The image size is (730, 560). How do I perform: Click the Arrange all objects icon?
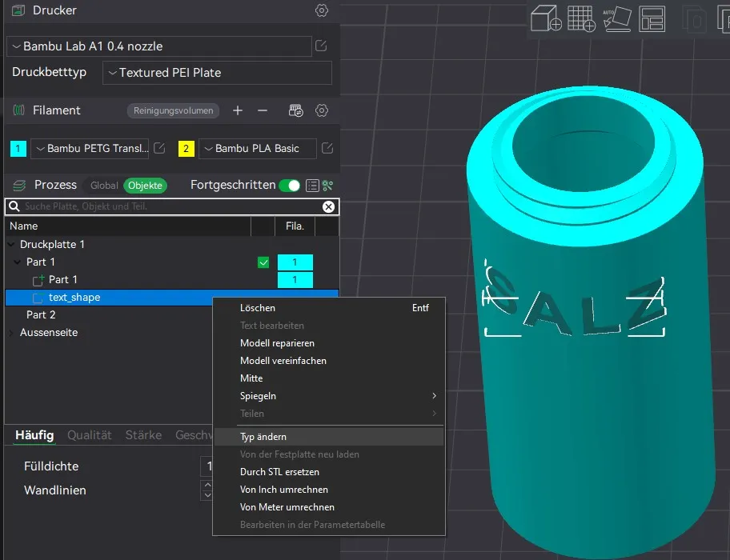click(652, 18)
